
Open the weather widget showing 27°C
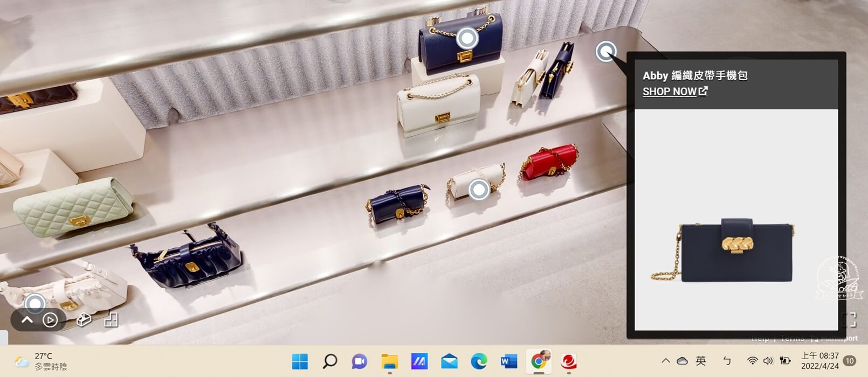click(40, 361)
